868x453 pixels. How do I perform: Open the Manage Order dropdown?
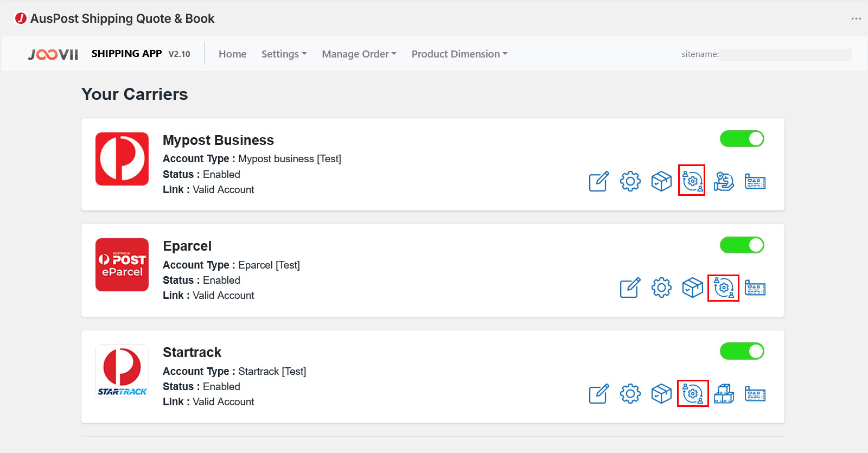(359, 54)
